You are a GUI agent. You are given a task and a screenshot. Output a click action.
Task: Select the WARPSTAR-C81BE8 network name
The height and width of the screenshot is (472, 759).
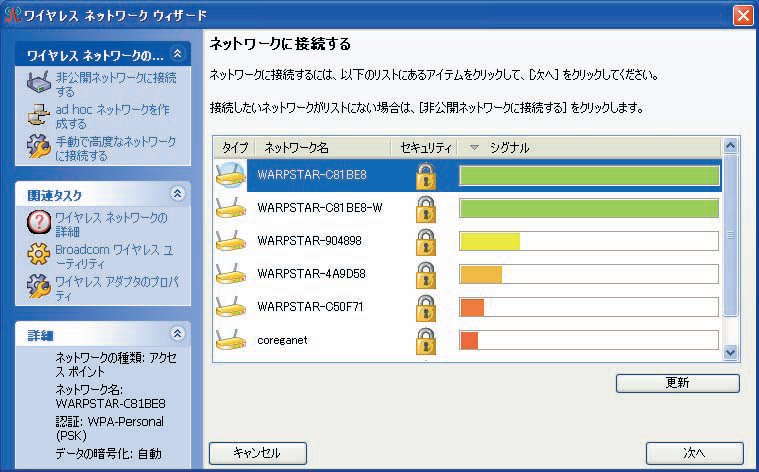click(x=312, y=175)
